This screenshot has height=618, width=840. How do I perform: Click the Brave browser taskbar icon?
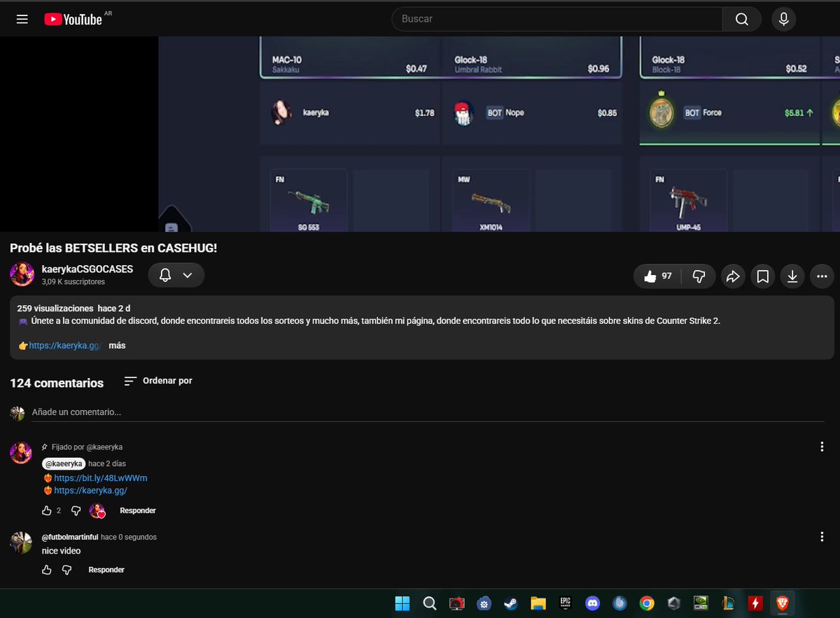[x=782, y=603]
